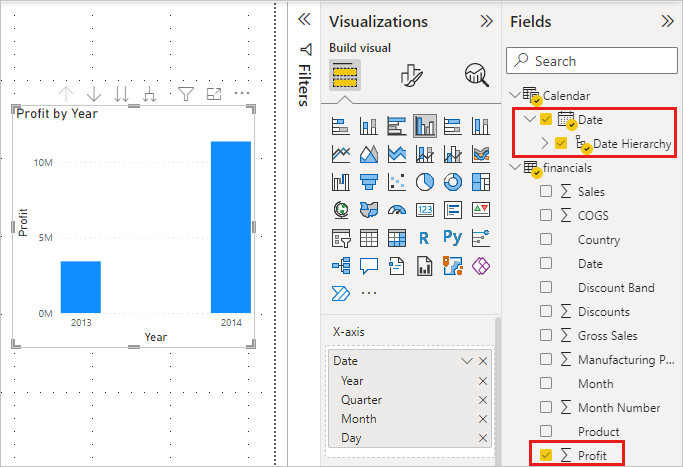This screenshot has width=683, height=467.
Task: Tick the Country field checkbox
Action: 546,239
